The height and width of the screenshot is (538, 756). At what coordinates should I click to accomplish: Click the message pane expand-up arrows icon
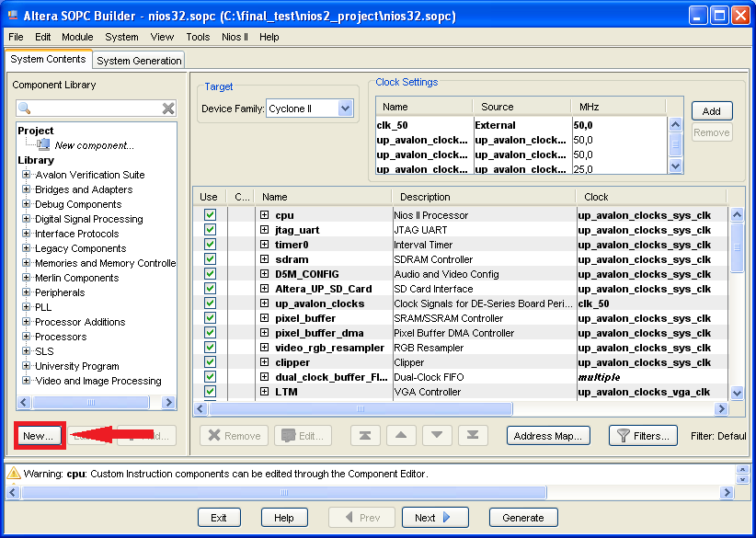742,470
